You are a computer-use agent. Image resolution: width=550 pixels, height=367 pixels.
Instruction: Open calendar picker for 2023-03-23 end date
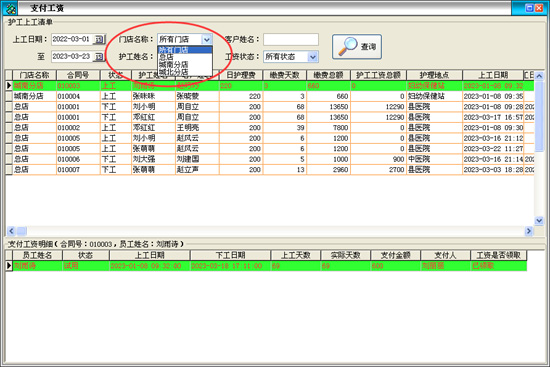tap(100, 56)
